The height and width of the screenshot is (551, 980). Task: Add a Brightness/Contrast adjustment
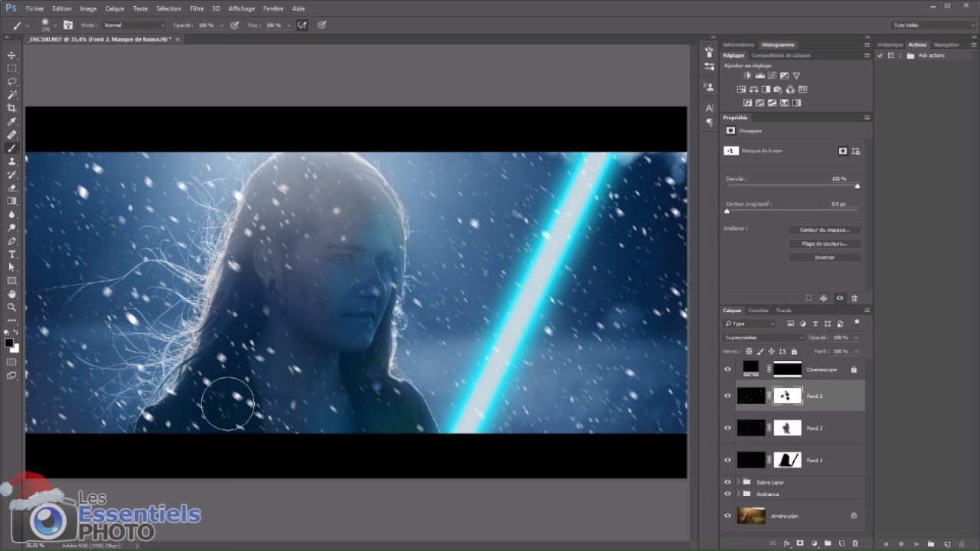point(747,76)
